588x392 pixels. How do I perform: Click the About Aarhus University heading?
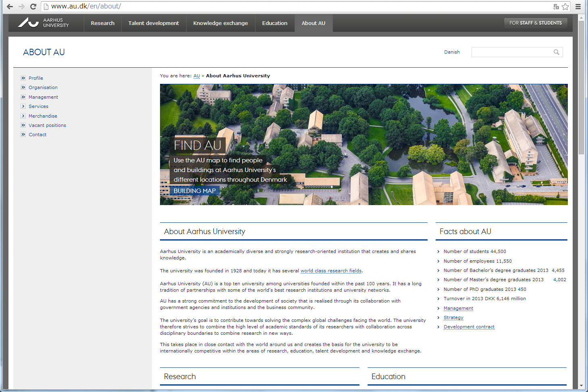[x=205, y=232]
